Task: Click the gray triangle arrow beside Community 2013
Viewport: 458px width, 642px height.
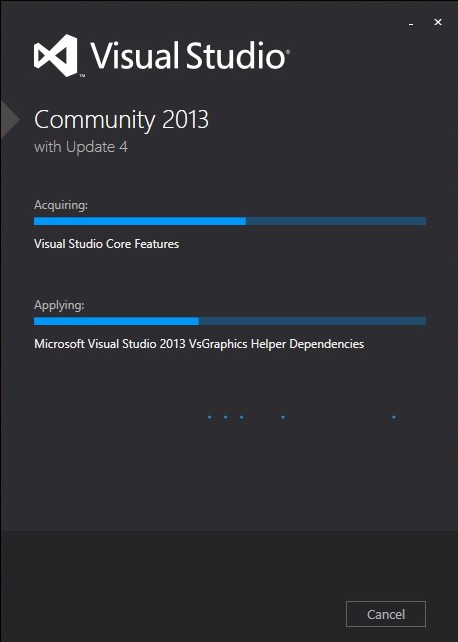Action: coord(10,119)
